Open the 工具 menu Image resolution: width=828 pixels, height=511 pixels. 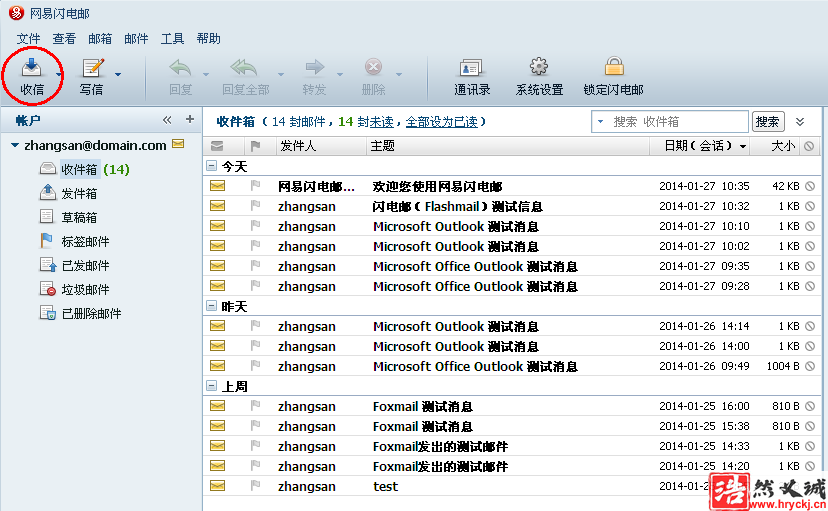coord(172,39)
